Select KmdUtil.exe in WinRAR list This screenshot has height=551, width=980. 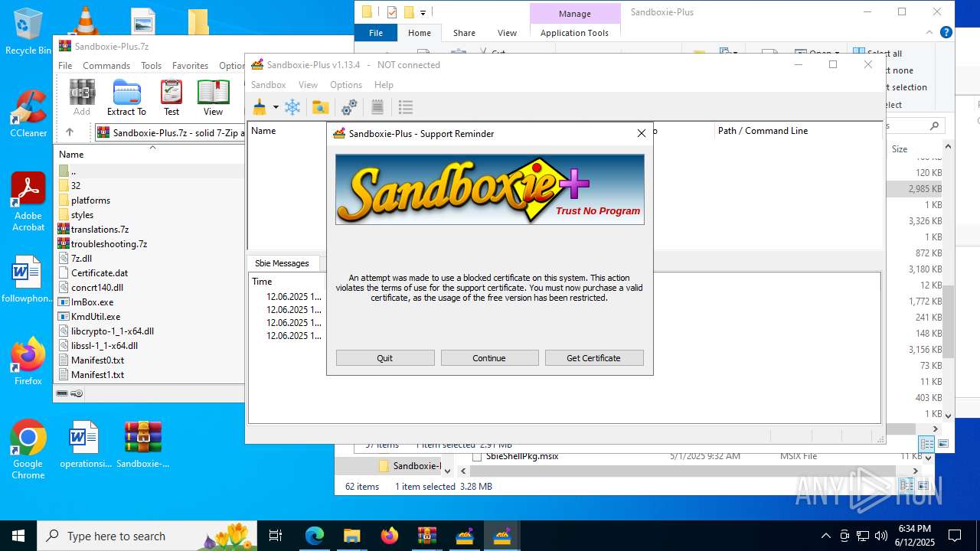pos(96,317)
